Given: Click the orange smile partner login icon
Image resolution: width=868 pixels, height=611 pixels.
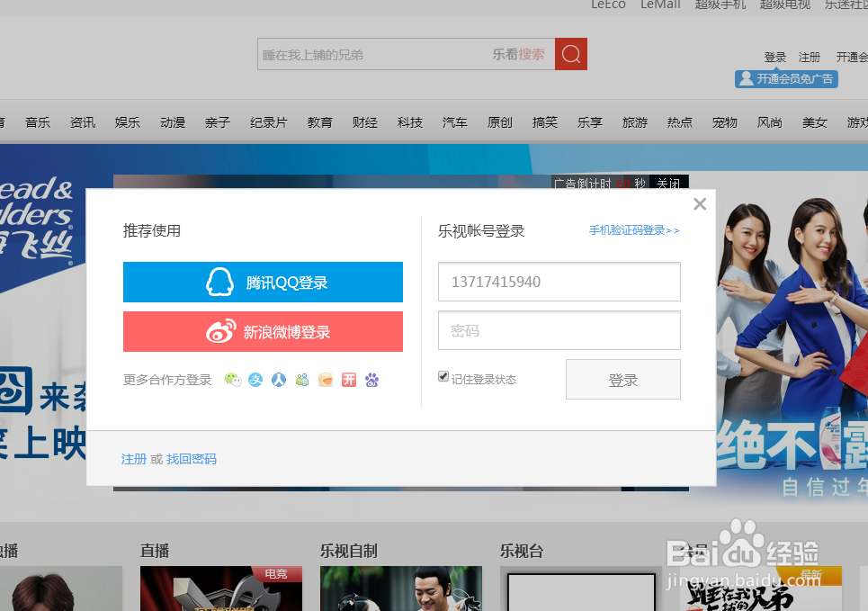Looking at the screenshot, I should click(x=326, y=380).
